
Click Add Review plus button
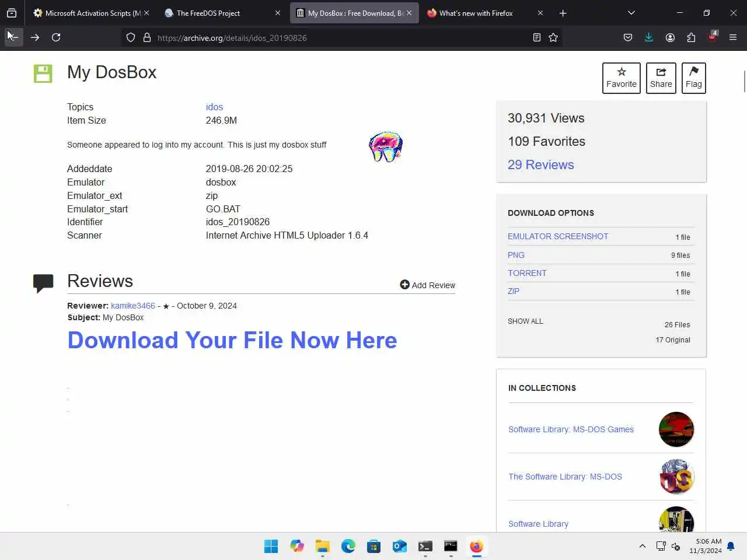pyautogui.click(x=427, y=285)
